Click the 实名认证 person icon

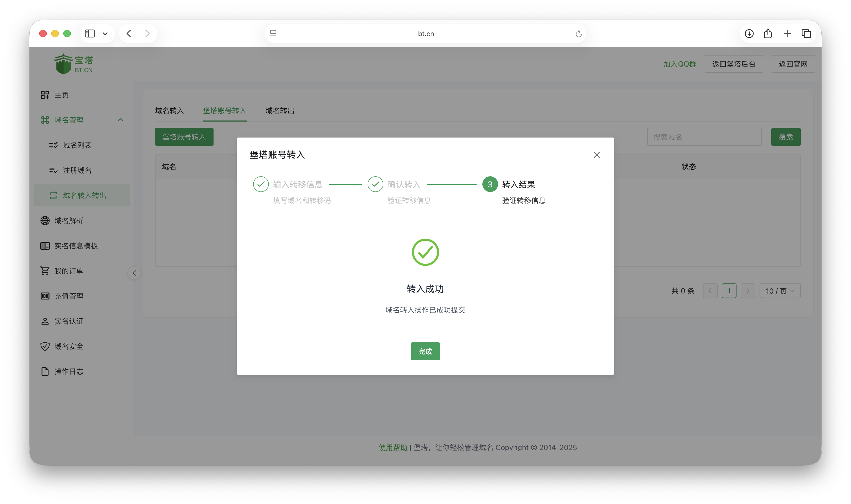[45, 321]
